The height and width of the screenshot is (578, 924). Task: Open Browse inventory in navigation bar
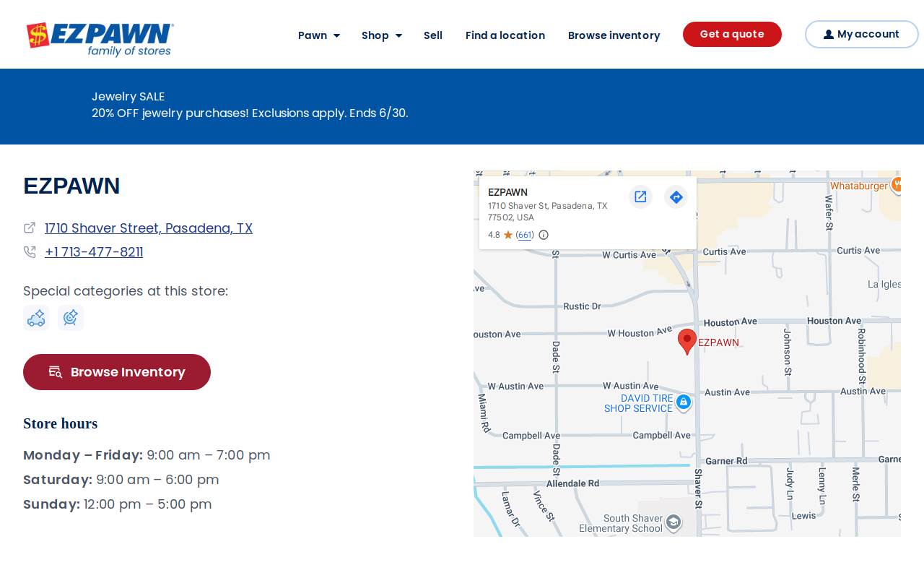click(x=614, y=35)
